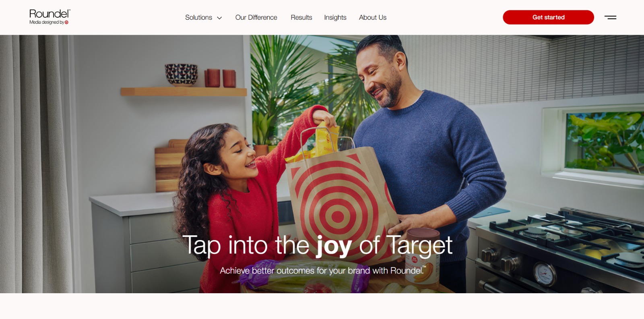Navigate to Insights
The width and height of the screenshot is (644, 319).
[x=335, y=17]
